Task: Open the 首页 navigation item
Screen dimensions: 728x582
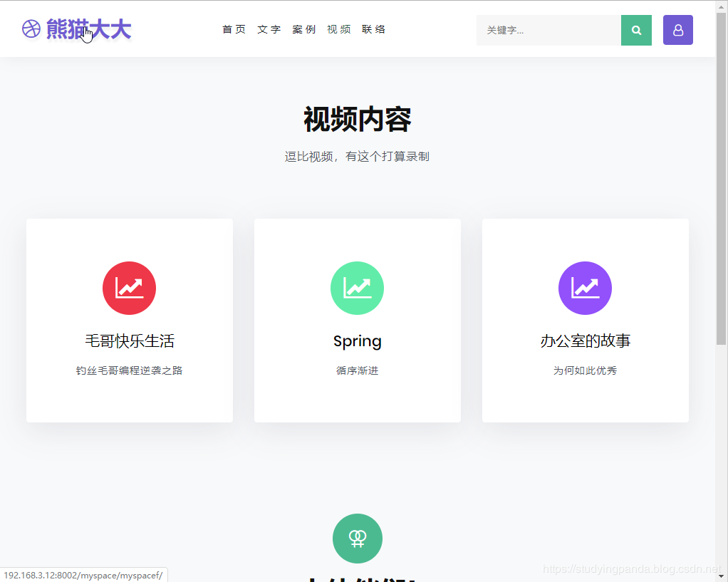Action: (x=234, y=29)
